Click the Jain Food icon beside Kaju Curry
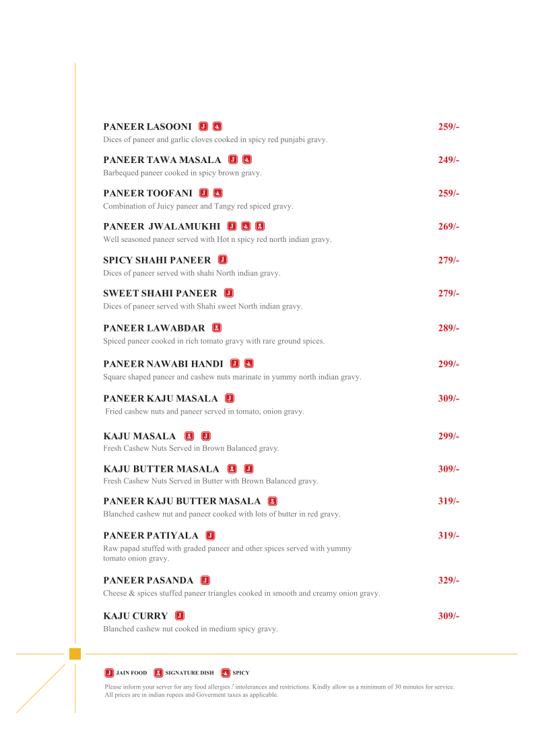This screenshot has width=534, height=756. 180,615
